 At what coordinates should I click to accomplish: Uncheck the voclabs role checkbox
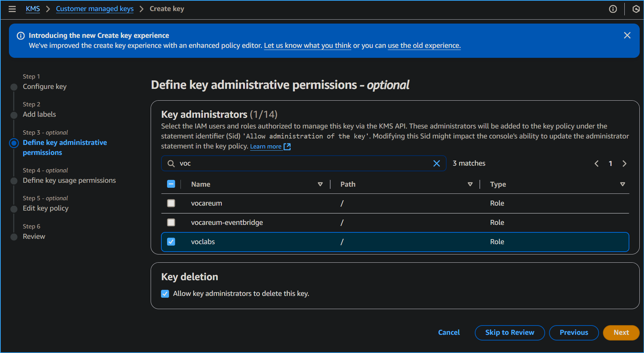point(171,242)
